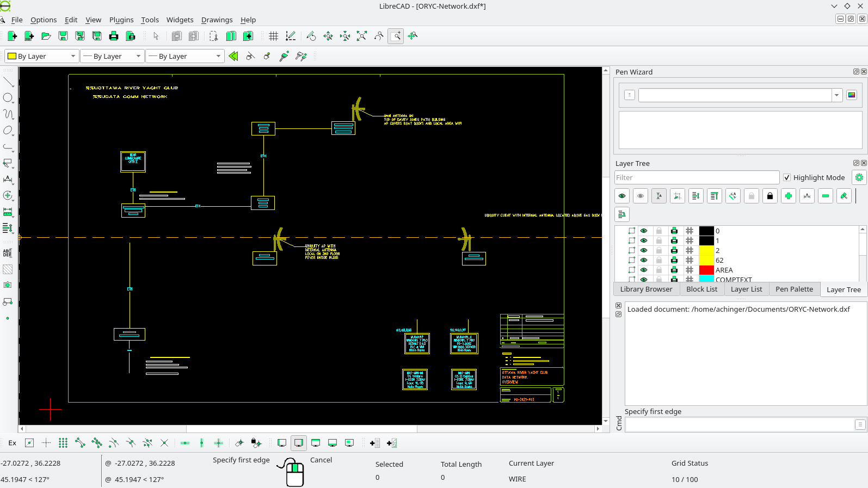Expand the Pen Wizard combo box
The height and width of the screenshot is (488, 868).
click(836, 95)
